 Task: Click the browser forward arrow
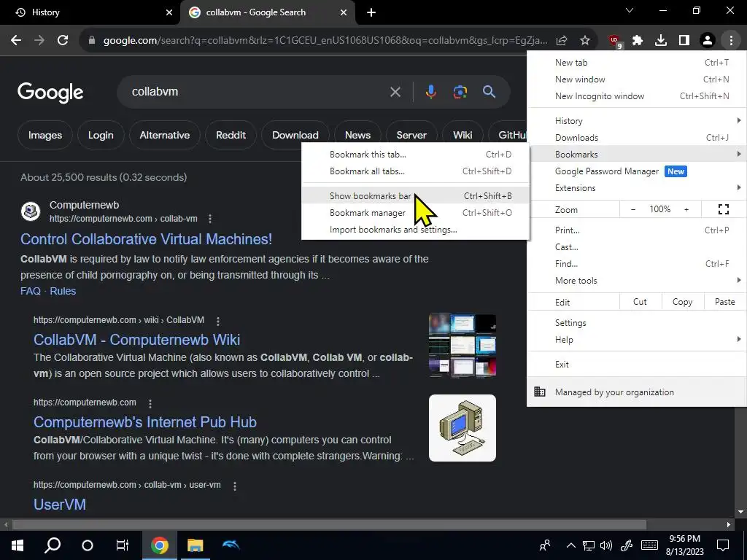(39, 41)
